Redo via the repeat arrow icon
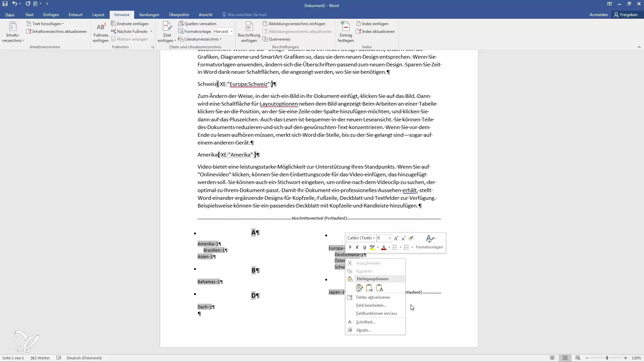This screenshot has width=644, height=362. pos(28,4)
